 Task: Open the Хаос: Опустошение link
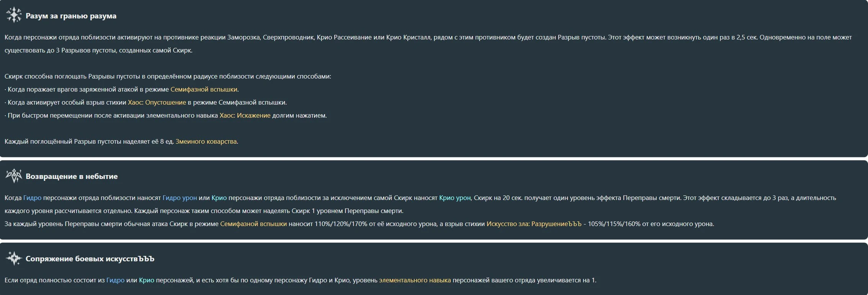pyautogui.click(x=157, y=102)
